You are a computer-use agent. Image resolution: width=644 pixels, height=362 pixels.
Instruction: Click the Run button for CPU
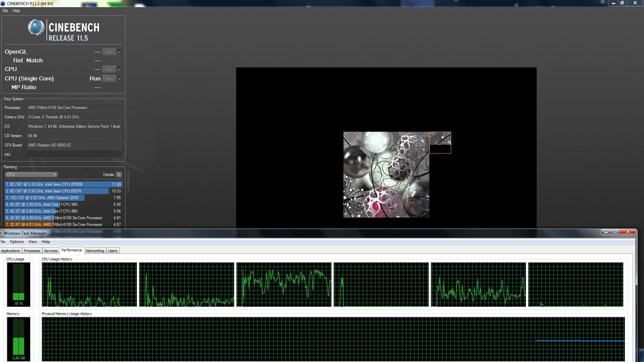(109, 69)
